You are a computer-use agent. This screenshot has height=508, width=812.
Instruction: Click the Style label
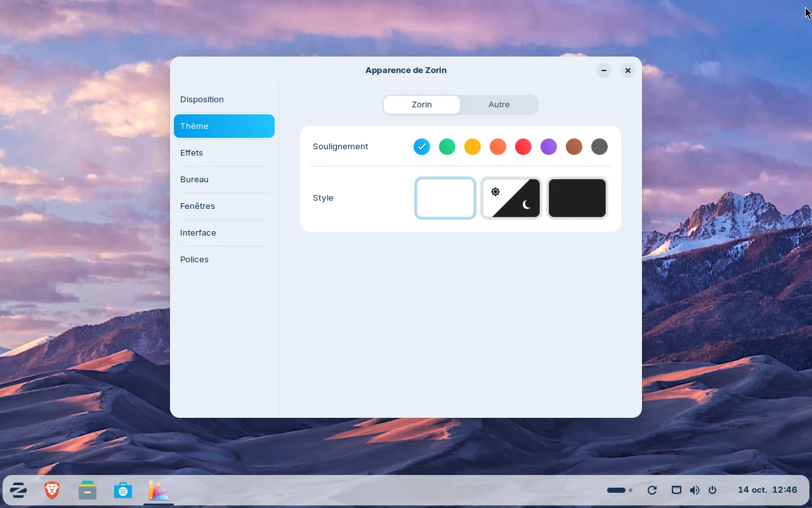323,198
